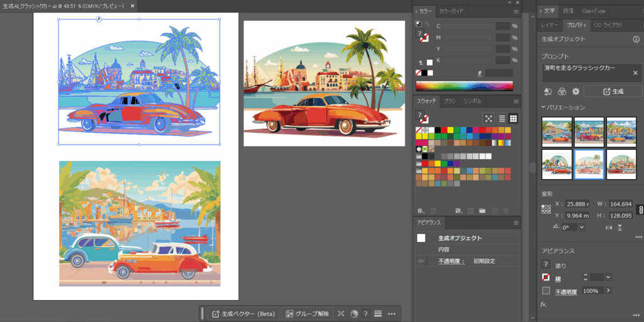
Task: Open the カラーガイド tab
Action: 451,11
